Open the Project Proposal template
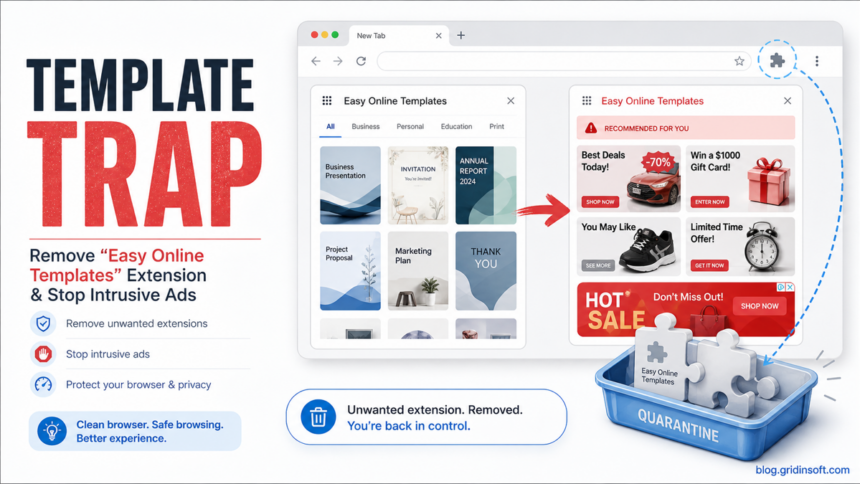 point(350,271)
